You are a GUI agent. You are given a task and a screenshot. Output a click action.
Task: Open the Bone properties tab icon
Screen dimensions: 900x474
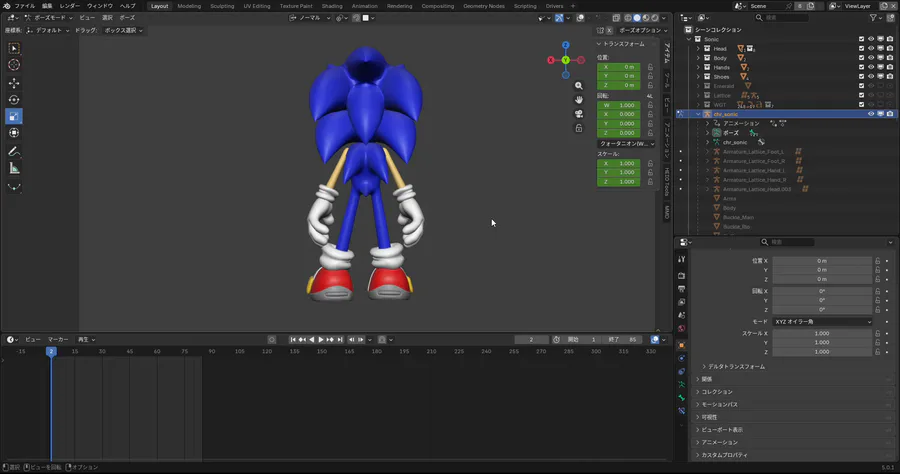pos(681,398)
